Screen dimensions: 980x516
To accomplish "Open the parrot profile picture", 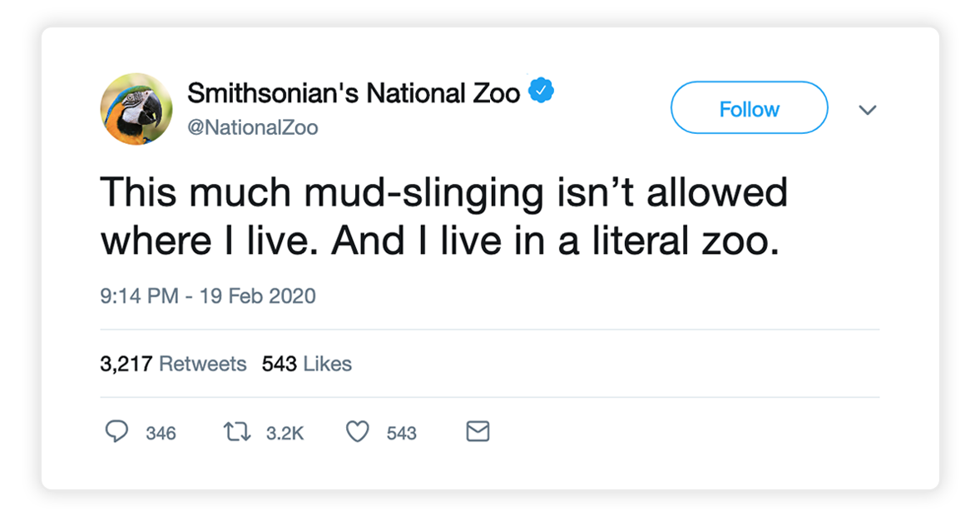I will pos(136,109).
